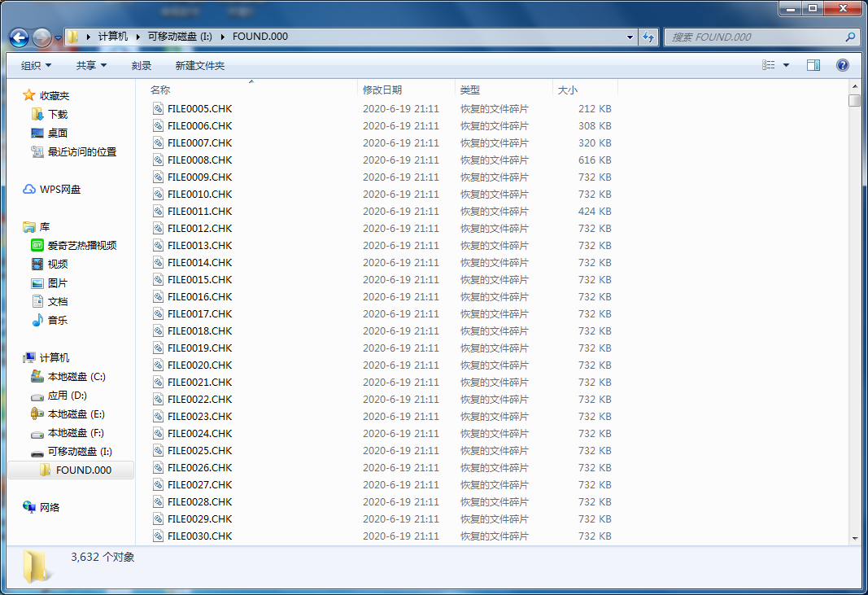Open the recent pages history dropdown arrow
This screenshot has width=868, height=595.
[58, 38]
